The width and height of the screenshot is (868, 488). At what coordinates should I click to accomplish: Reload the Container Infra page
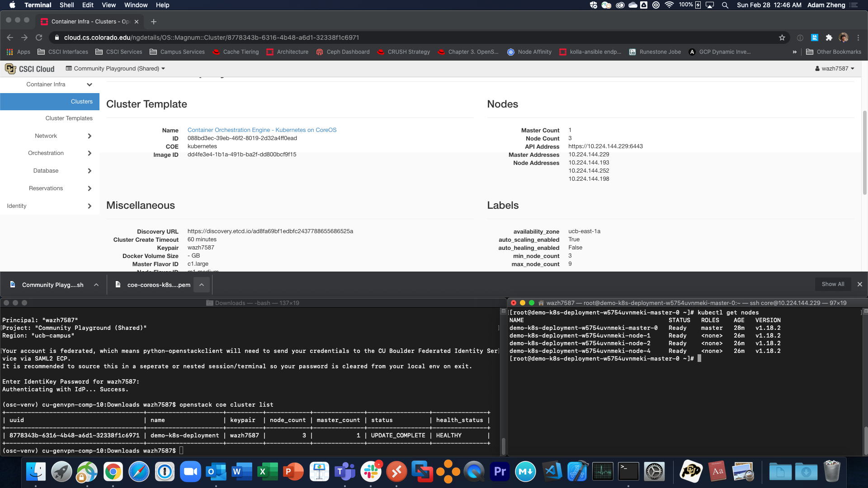pos(39,38)
